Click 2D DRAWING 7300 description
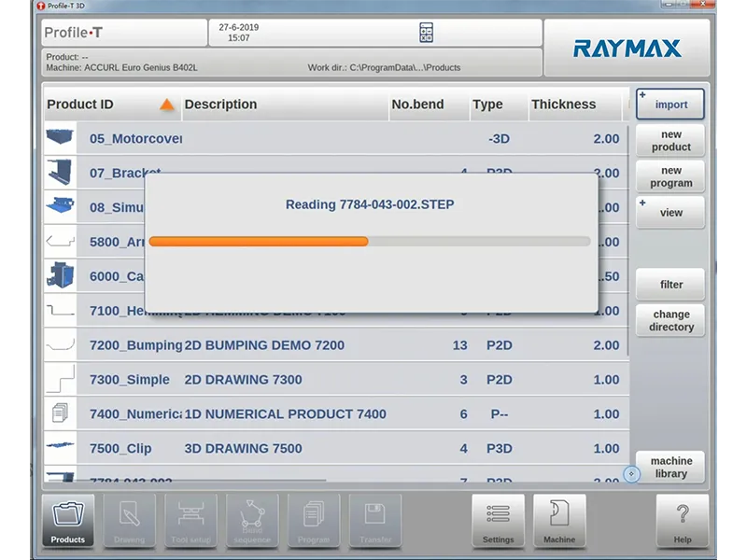The height and width of the screenshot is (560, 747). tap(243, 380)
